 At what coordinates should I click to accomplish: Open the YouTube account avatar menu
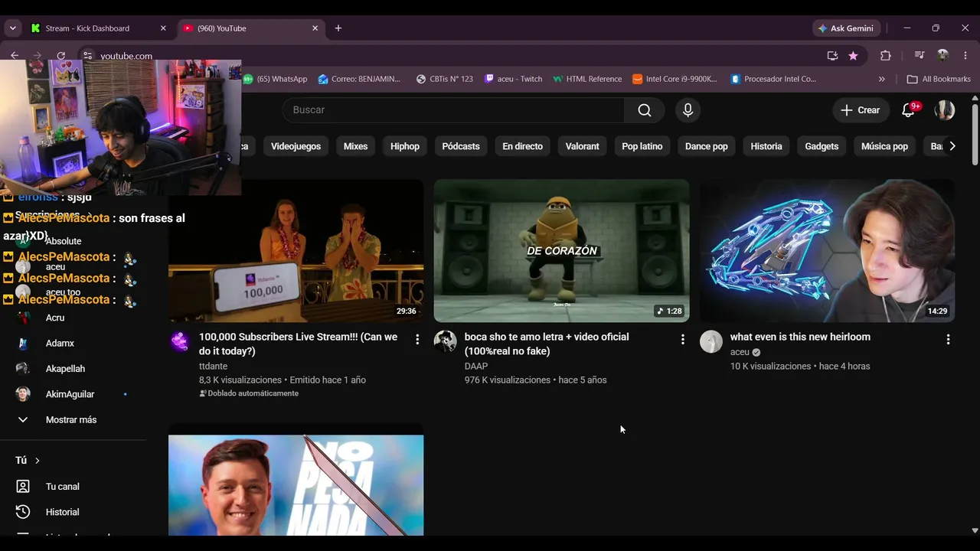pos(945,110)
